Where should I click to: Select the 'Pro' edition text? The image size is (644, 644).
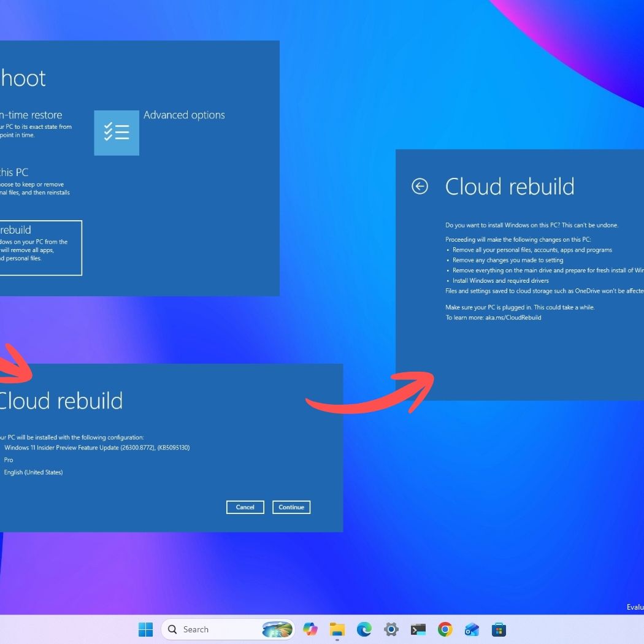tap(8, 460)
